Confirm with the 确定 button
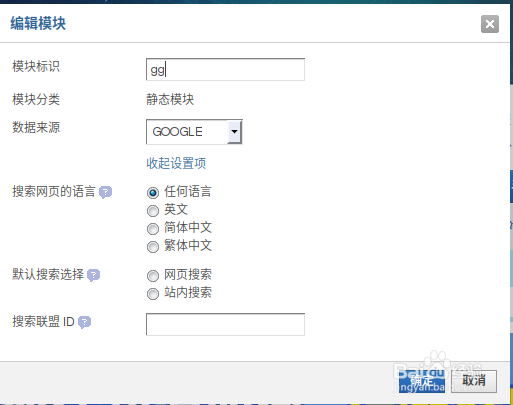513x405 pixels. tap(422, 381)
